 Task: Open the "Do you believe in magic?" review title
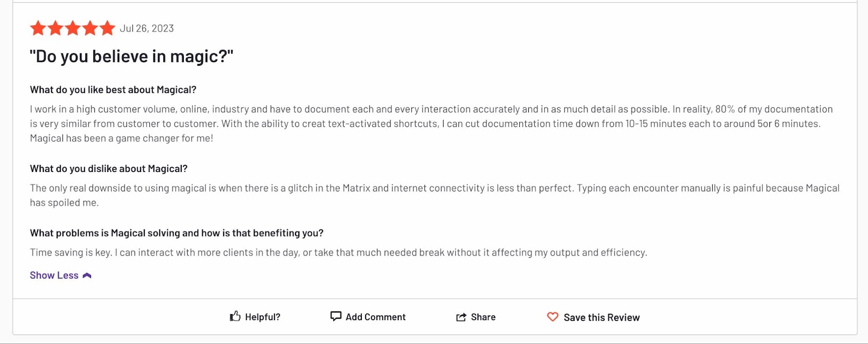click(131, 56)
